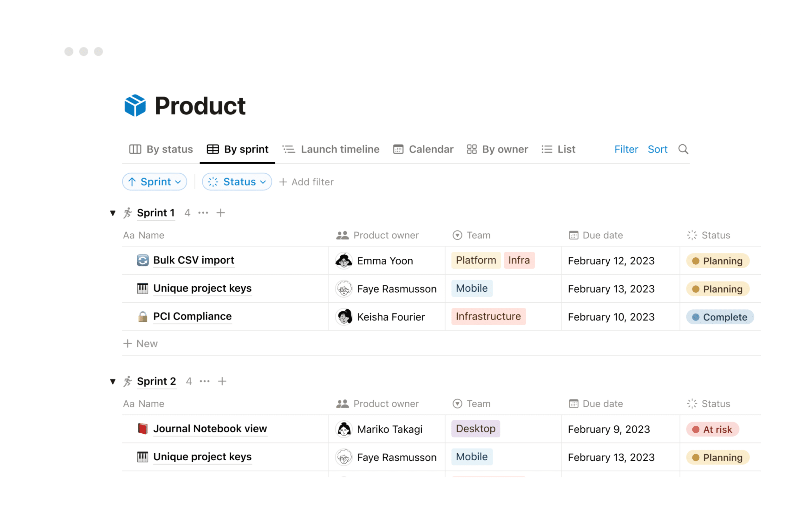Click Keisha Fourier's avatar
Viewport: 812px width, 511px height.
pos(344,317)
